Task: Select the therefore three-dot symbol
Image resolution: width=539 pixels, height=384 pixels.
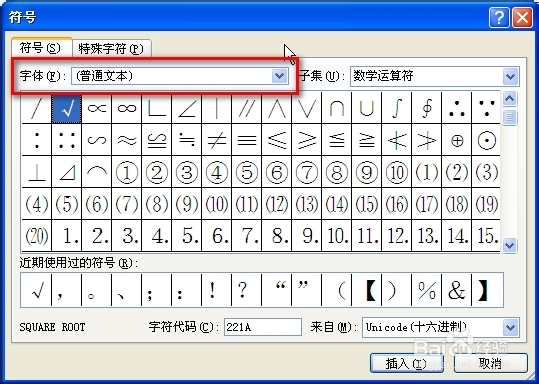Action: pyautogui.click(x=456, y=109)
